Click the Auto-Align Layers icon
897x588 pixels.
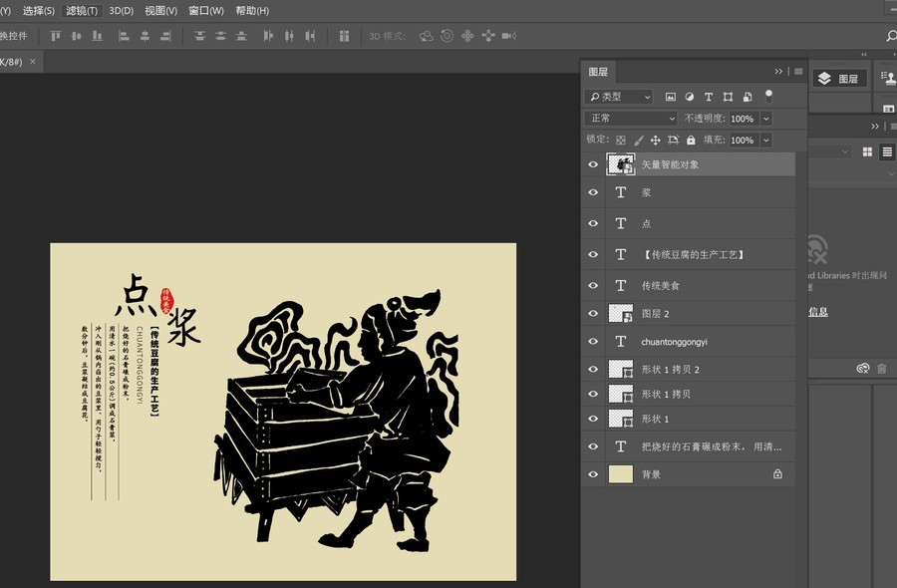(344, 36)
